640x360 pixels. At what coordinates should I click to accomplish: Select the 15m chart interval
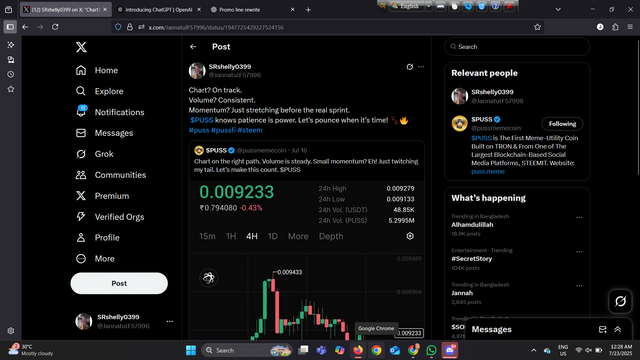(x=207, y=236)
